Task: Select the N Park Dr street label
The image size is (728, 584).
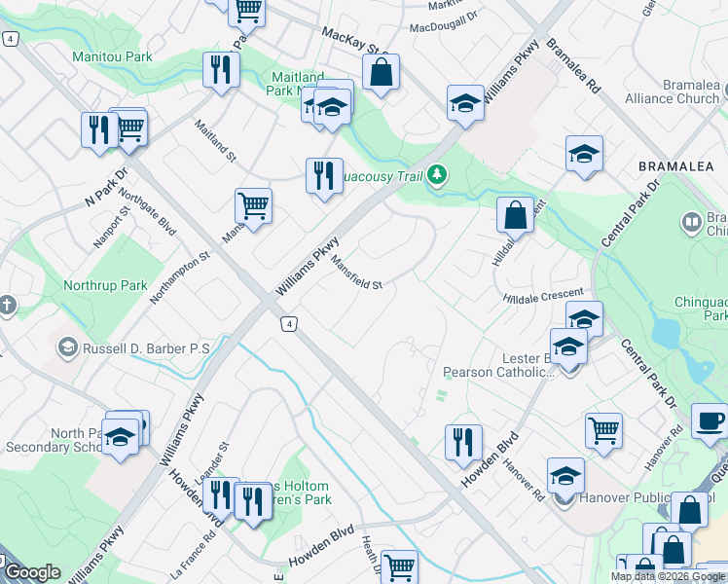Action: click(x=106, y=188)
